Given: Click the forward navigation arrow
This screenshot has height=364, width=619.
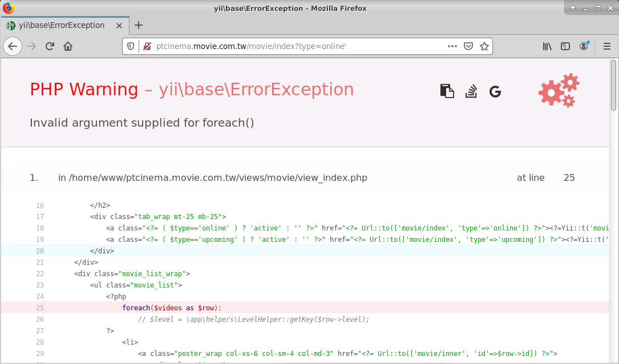Looking at the screenshot, I should tap(31, 46).
